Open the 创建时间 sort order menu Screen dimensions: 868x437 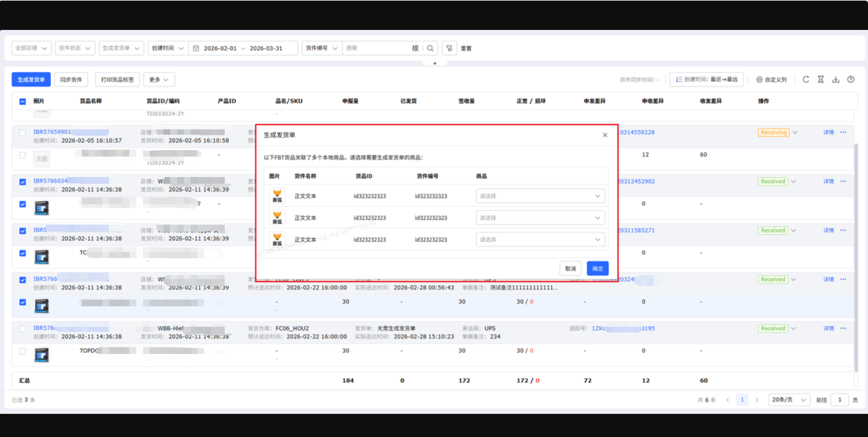[x=706, y=80]
